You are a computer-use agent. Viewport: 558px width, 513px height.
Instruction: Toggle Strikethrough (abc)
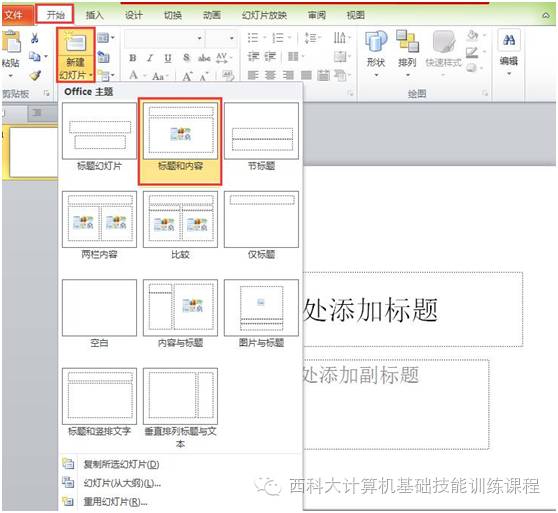[204, 58]
